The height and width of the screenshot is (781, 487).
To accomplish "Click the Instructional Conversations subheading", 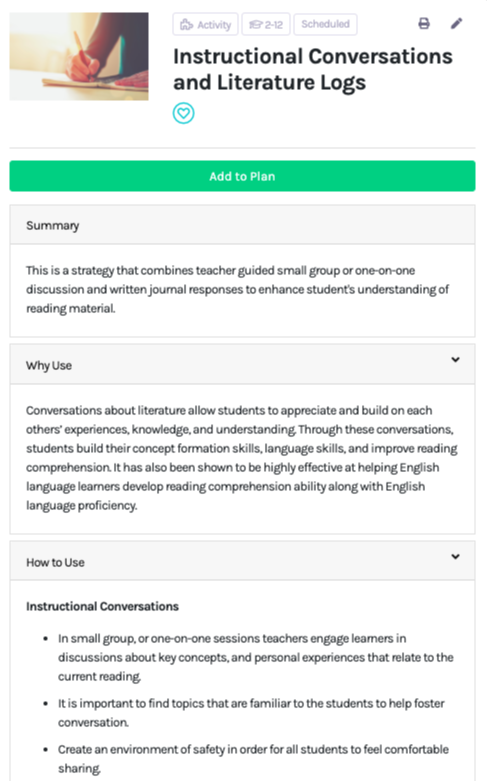I will 103,606.
